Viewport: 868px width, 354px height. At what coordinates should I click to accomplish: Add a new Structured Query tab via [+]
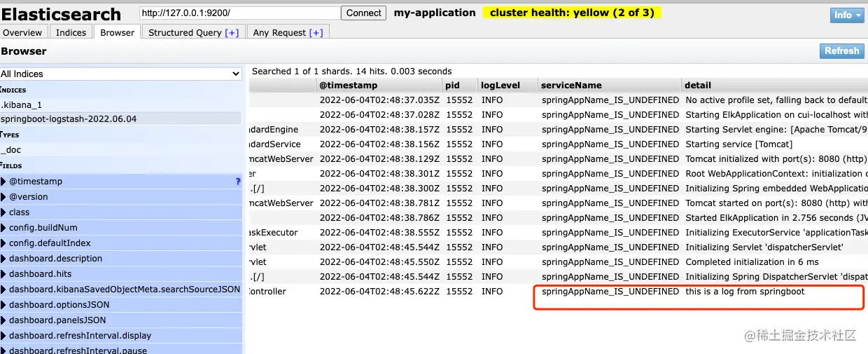(x=232, y=33)
